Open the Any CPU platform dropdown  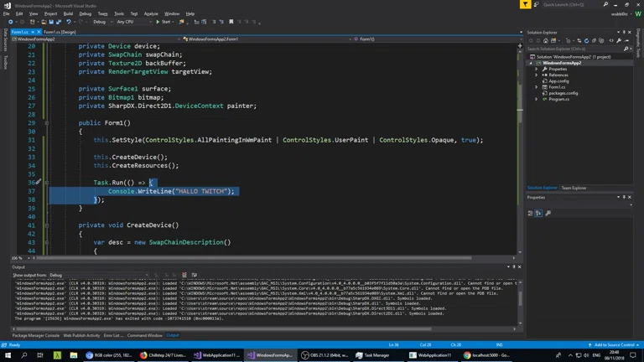click(x=134, y=22)
